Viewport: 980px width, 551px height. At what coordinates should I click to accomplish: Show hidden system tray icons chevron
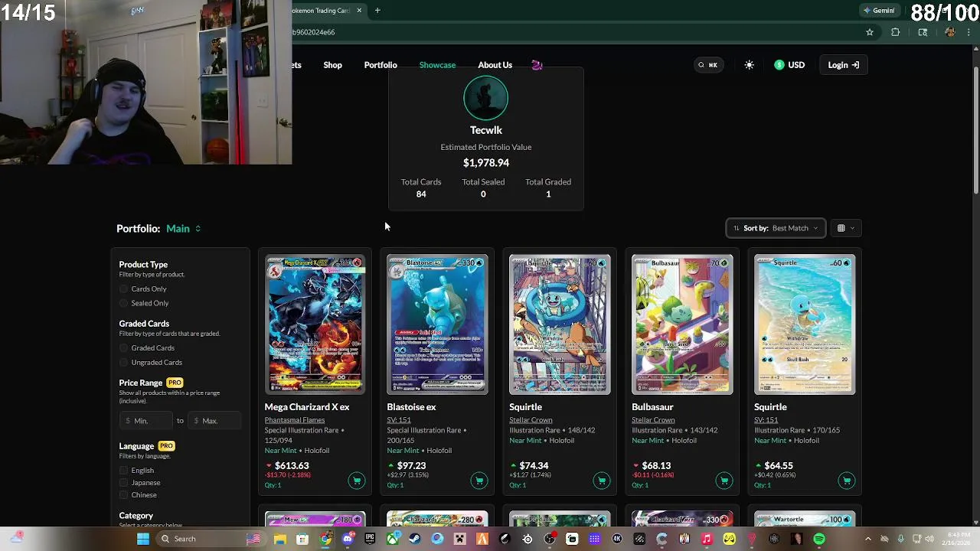click(867, 539)
